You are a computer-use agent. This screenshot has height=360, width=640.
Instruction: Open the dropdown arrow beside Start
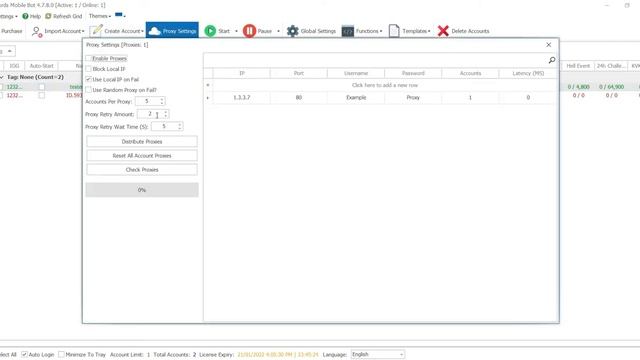click(236, 31)
